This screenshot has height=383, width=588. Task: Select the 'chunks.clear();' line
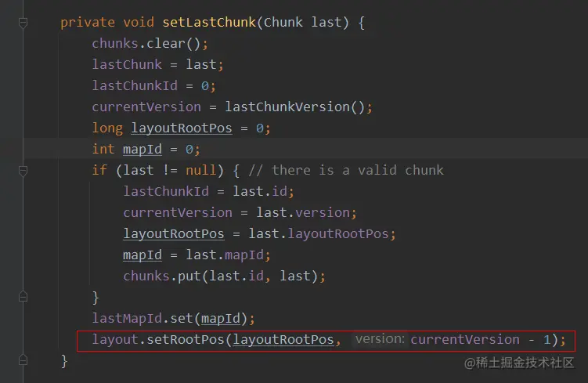150,44
